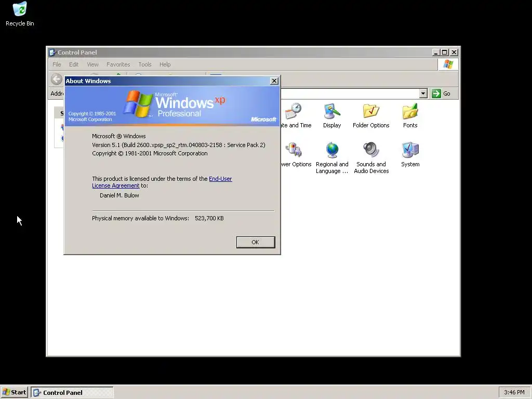Open the Power Options icon
This screenshot has height=399, width=532.
pos(296,155)
